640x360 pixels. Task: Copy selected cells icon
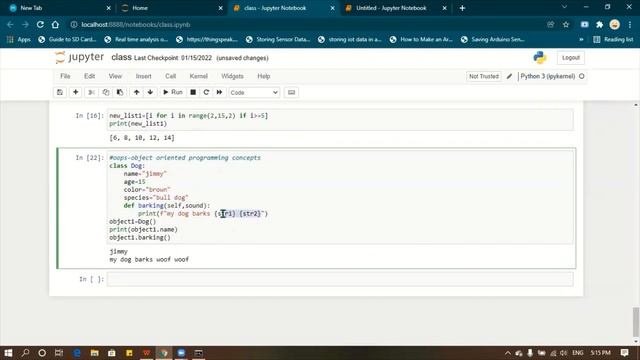tap(106, 92)
